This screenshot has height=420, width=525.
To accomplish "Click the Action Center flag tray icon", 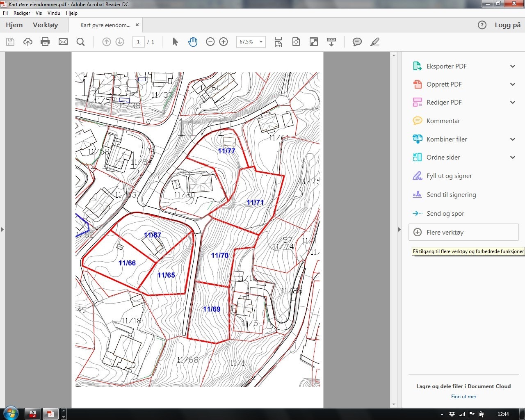I will [x=472, y=414].
